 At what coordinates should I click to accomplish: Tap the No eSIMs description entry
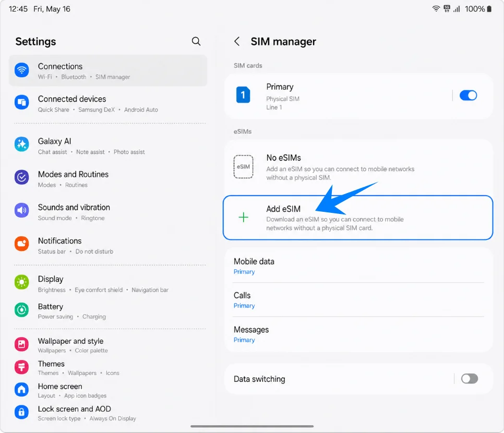point(358,167)
